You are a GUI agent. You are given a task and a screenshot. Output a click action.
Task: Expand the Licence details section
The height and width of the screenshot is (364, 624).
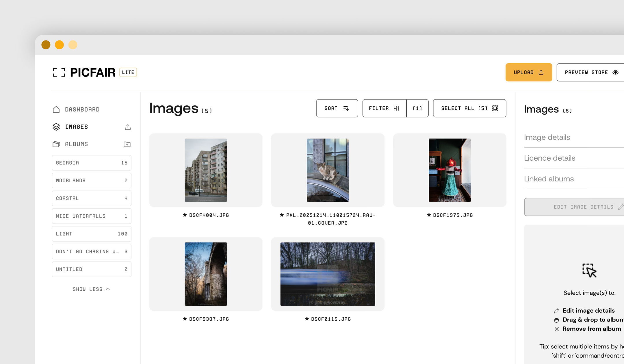click(x=549, y=158)
